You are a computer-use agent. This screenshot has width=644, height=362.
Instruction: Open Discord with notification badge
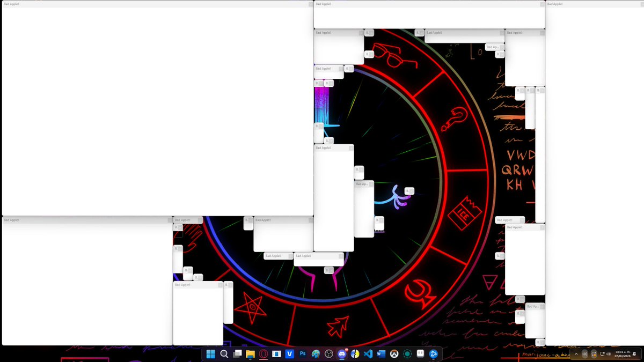click(x=342, y=354)
